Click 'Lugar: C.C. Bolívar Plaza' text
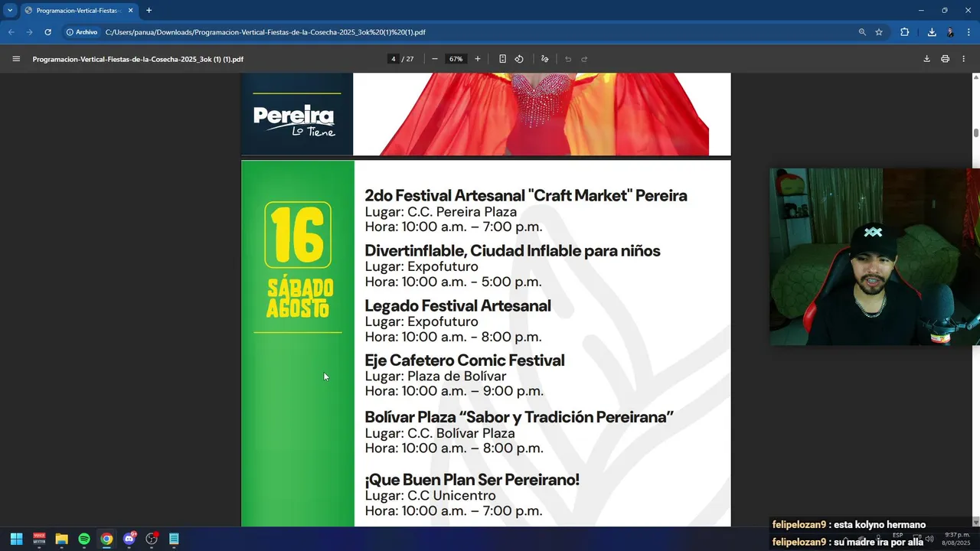 click(x=440, y=433)
